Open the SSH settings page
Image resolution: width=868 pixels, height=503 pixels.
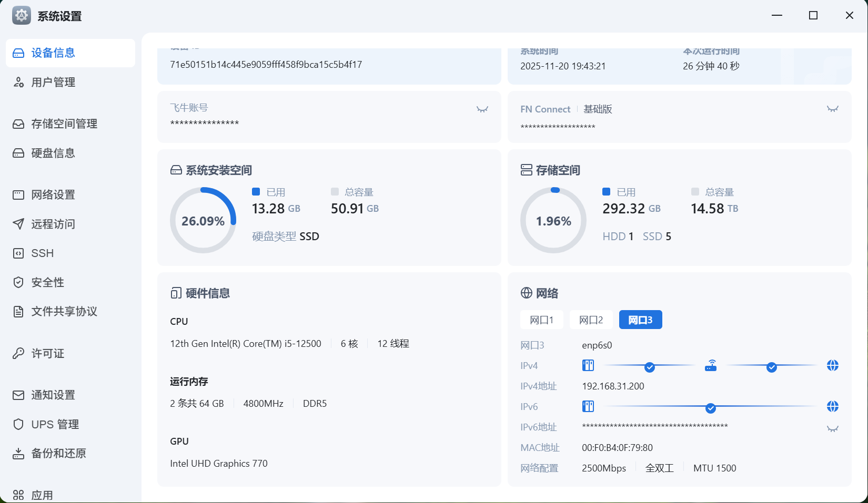42,253
